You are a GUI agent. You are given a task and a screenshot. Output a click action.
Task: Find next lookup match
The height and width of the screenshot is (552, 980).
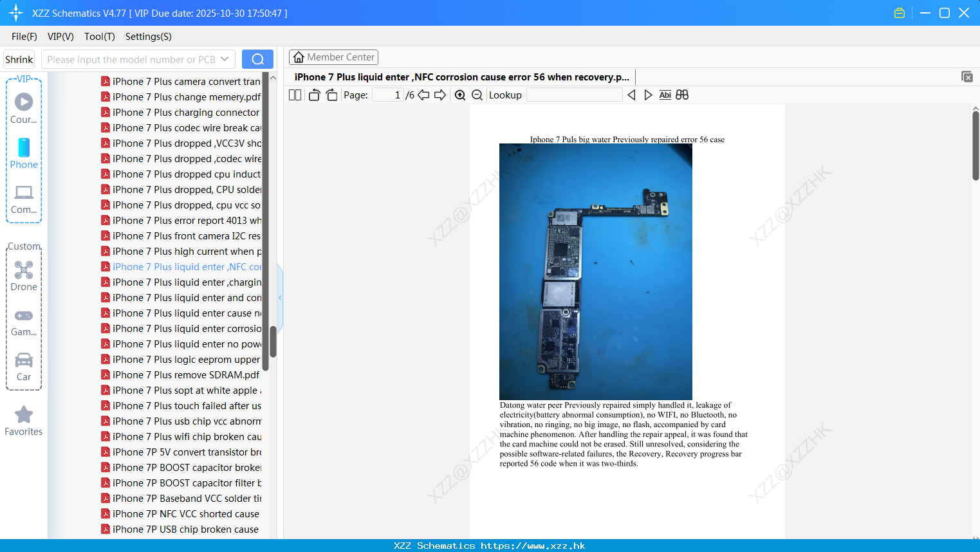click(x=648, y=95)
